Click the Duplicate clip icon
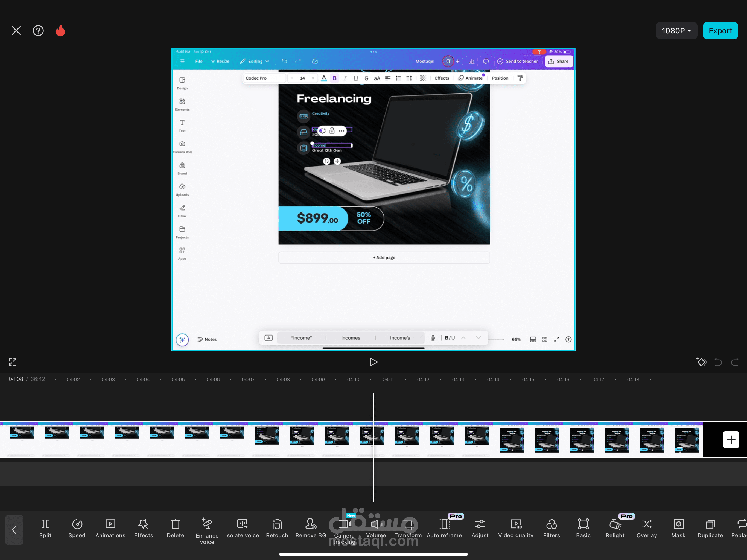The height and width of the screenshot is (560, 747). 710,528
